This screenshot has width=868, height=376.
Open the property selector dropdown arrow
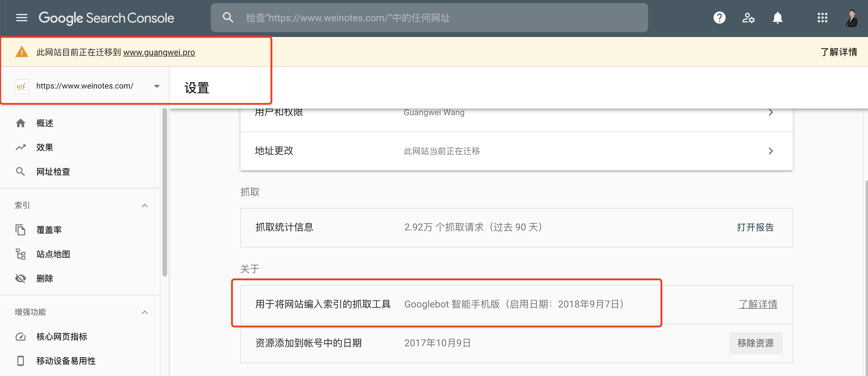coord(157,86)
